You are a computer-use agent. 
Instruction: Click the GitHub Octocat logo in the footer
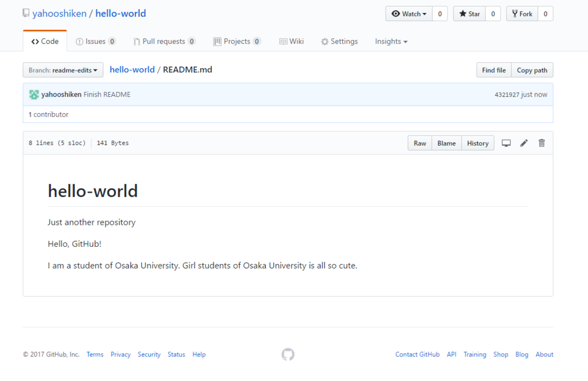point(288,355)
